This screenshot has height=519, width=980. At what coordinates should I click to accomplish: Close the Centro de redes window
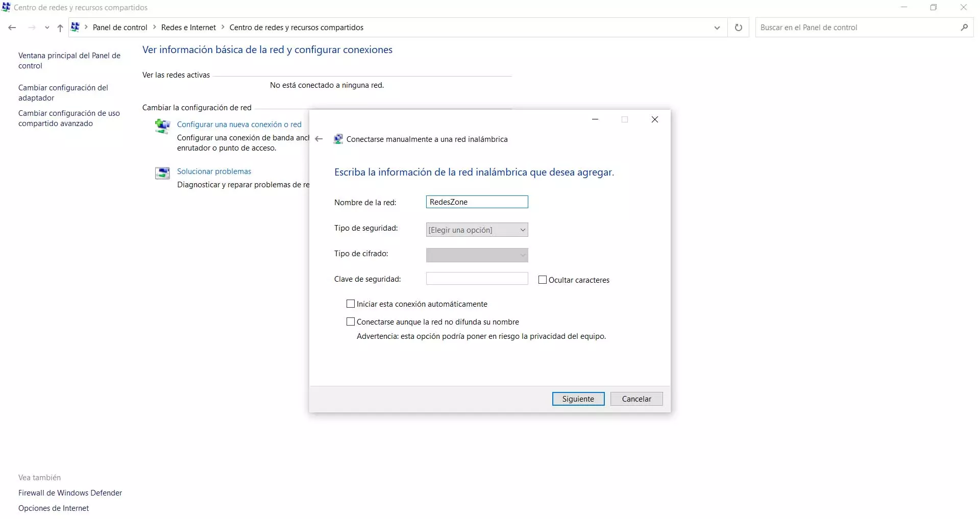[x=964, y=7]
